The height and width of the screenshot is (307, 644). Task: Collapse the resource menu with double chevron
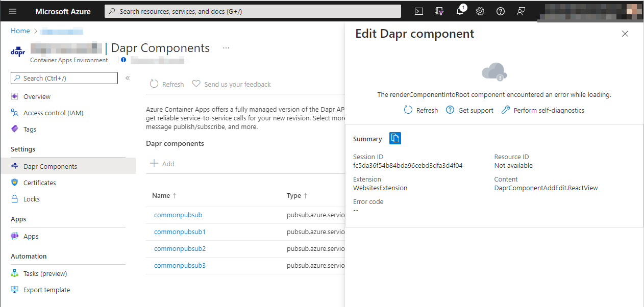coord(128,78)
